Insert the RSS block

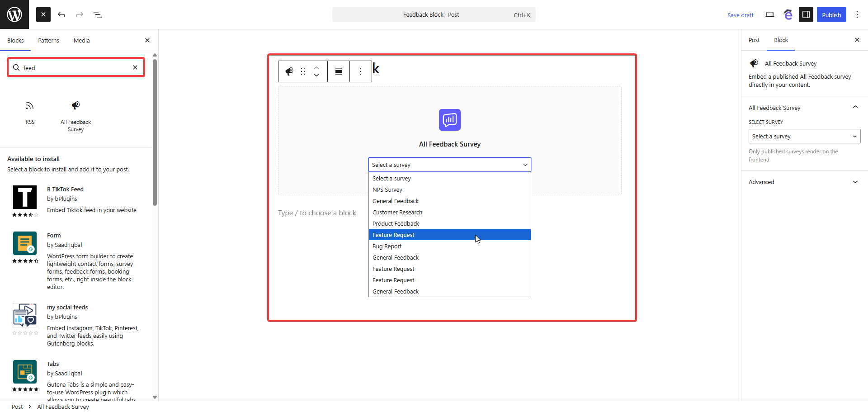[30, 113]
